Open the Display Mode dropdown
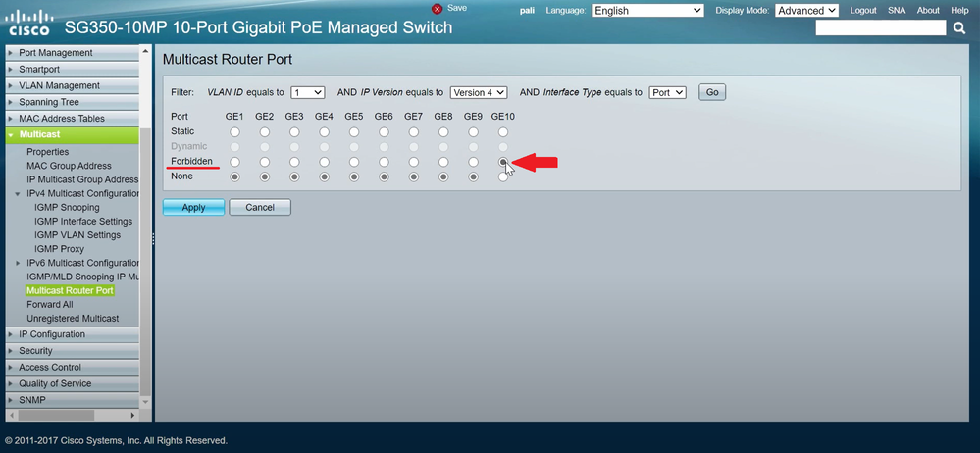Screen dimensions: 980x453 coord(807,11)
